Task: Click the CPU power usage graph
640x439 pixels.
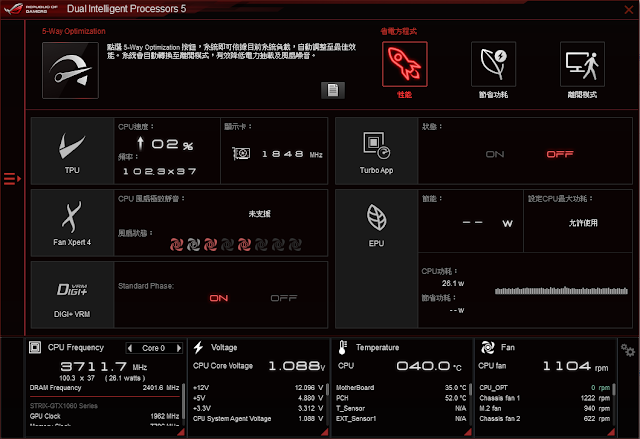Action: click(561, 290)
